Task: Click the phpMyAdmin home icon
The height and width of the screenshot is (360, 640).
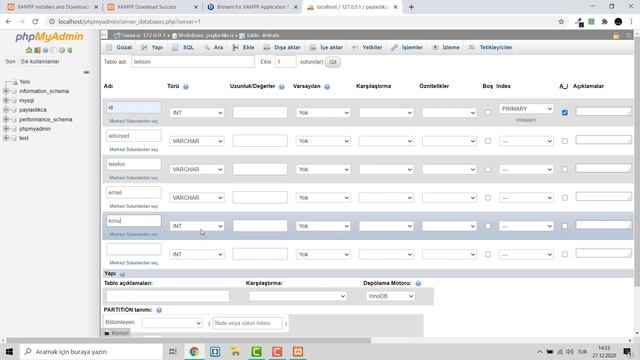Action: (x=29, y=50)
